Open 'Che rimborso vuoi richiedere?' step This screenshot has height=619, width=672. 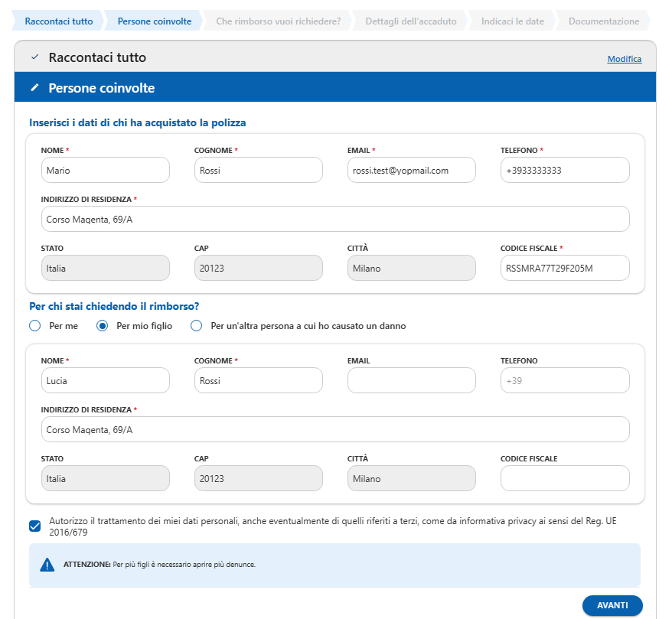[278, 21]
